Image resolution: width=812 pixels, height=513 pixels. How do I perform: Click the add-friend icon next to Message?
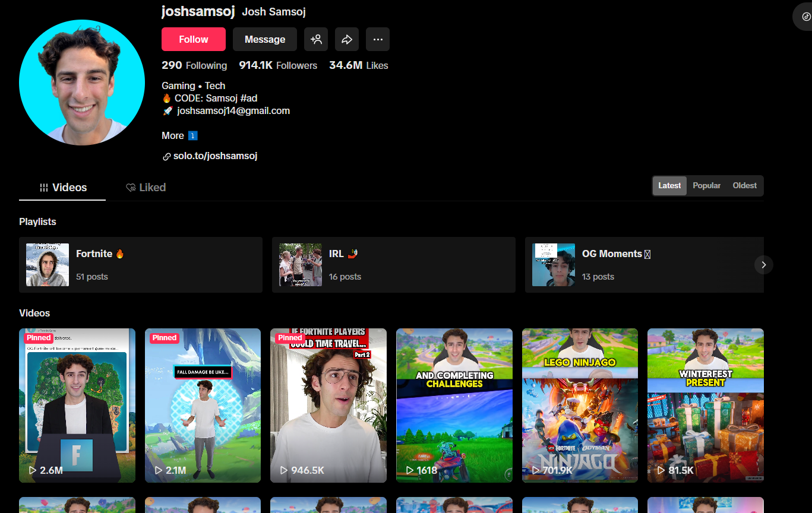(x=316, y=39)
